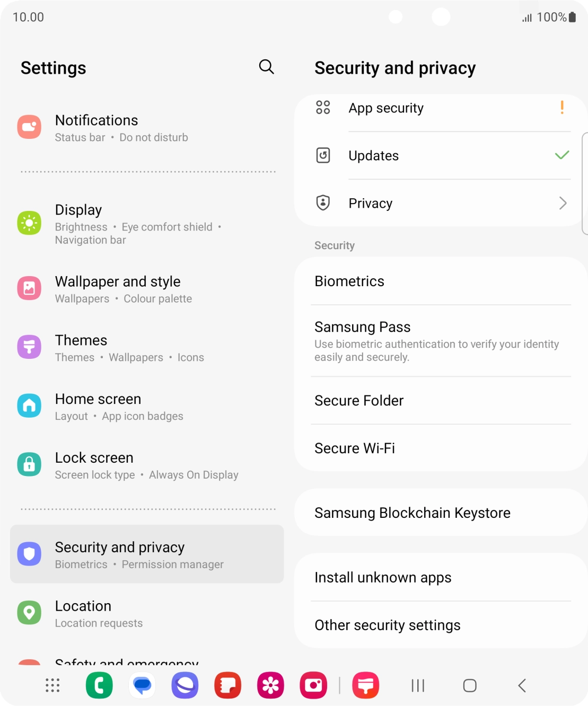Image resolution: width=588 pixels, height=706 pixels.
Task: Open the Themes settings entry
Action: tap(81, 340)
